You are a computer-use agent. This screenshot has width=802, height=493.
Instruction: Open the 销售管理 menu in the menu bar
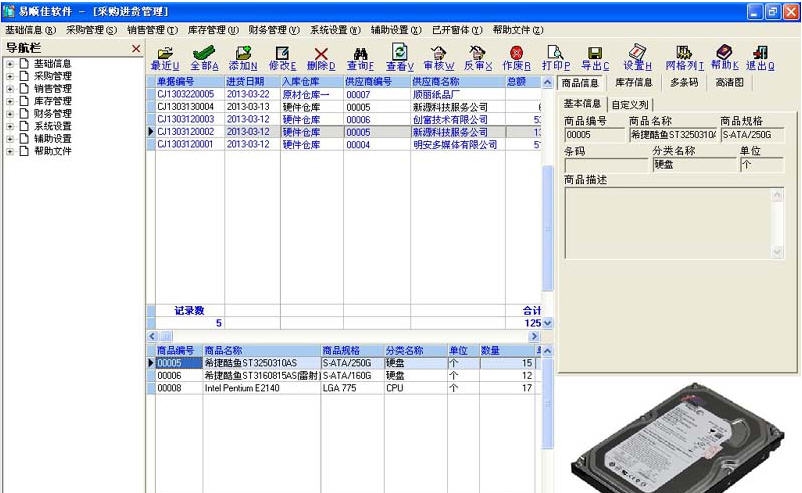(x=152, y=30)
